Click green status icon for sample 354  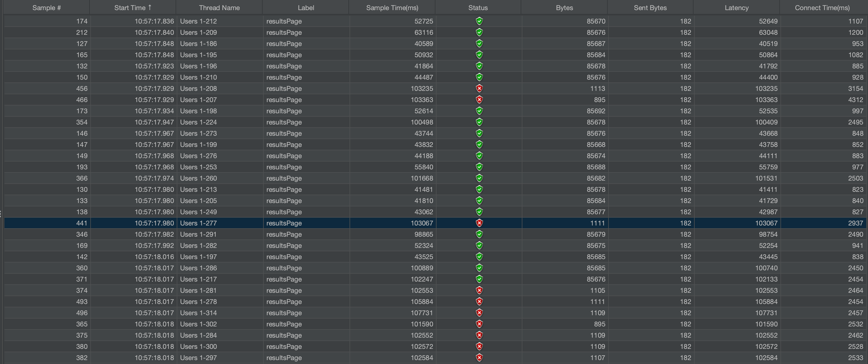click(479, 122)
